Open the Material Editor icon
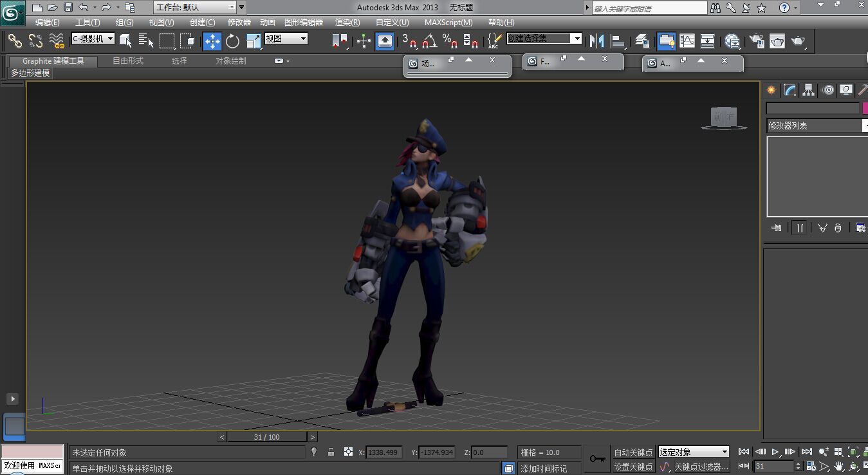868x475 pixels. tap(732, 41)
